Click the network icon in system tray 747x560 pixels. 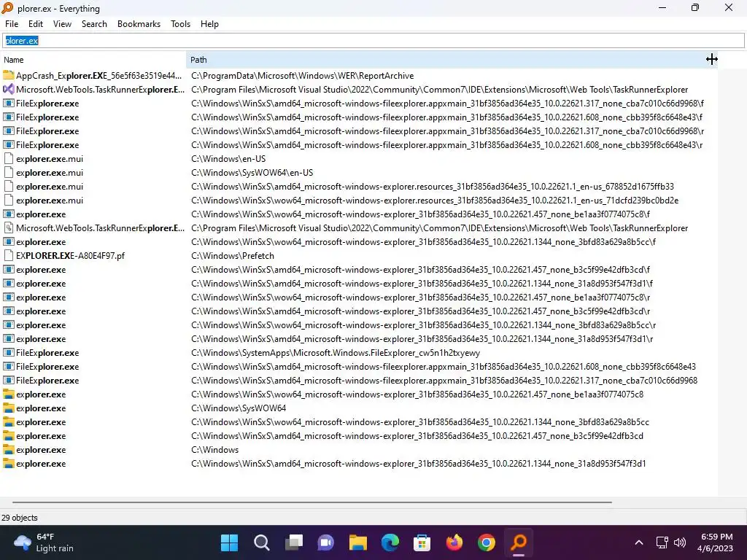click(x=662, y=542)
